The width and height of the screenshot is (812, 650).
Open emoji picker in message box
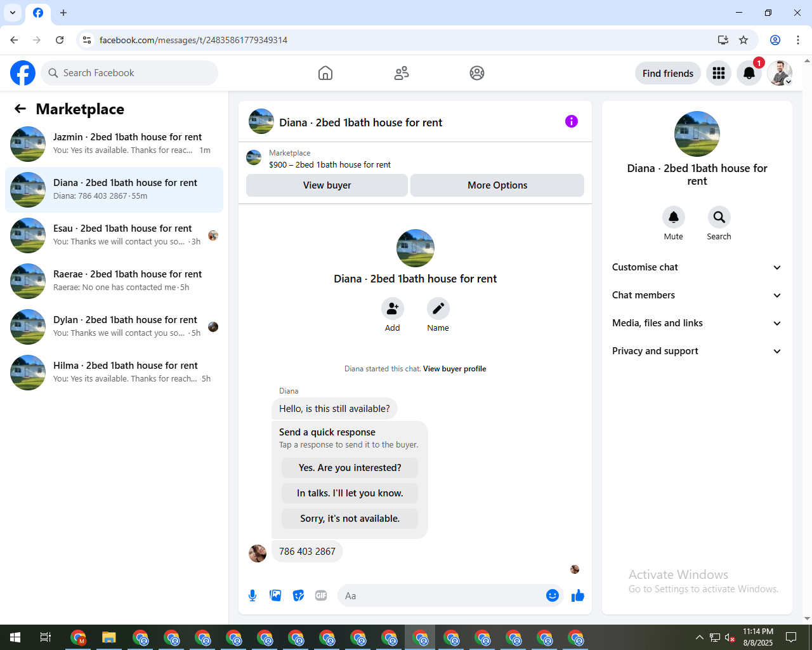pos(553,595)
